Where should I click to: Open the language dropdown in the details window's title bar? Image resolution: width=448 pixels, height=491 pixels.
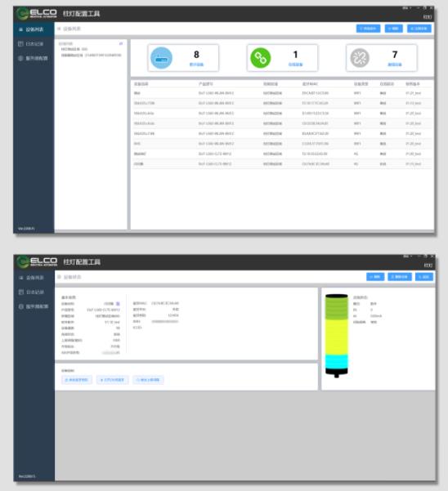point(407,257)
